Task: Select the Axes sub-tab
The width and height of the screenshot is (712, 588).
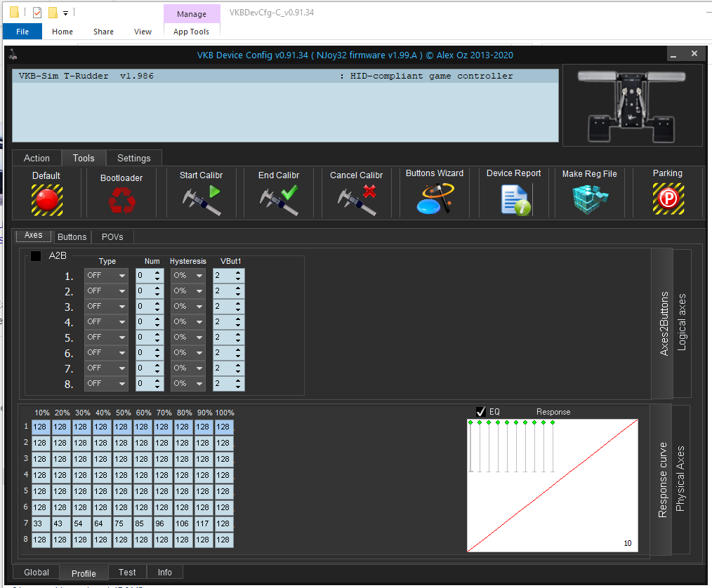Action: pos(33,236)
